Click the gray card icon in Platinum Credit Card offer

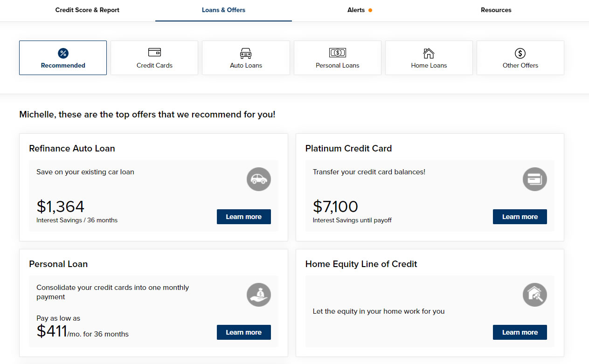point(535,179)
